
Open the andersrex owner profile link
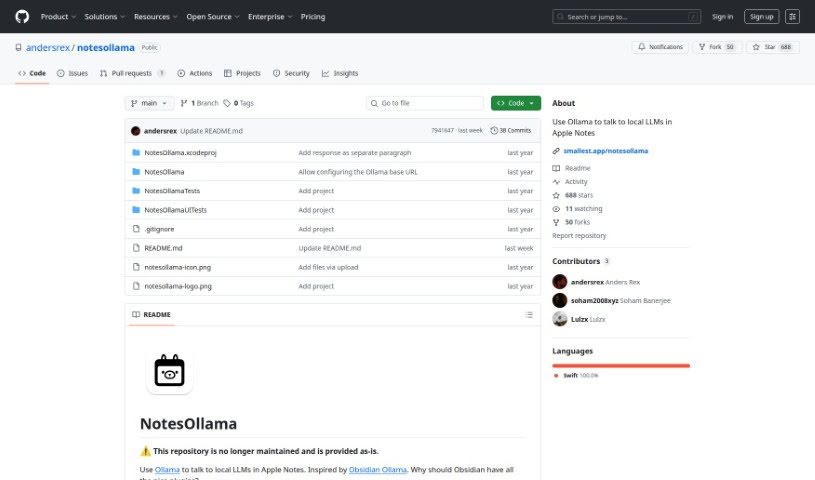[48, 47]
